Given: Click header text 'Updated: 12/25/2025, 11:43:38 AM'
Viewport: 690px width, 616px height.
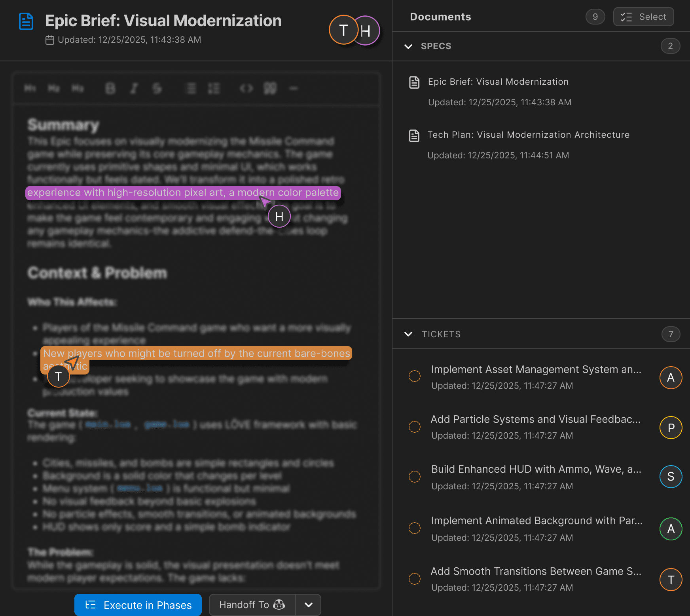Looking at the screenshot, I should pyautogui.click(x=129, y=40).
